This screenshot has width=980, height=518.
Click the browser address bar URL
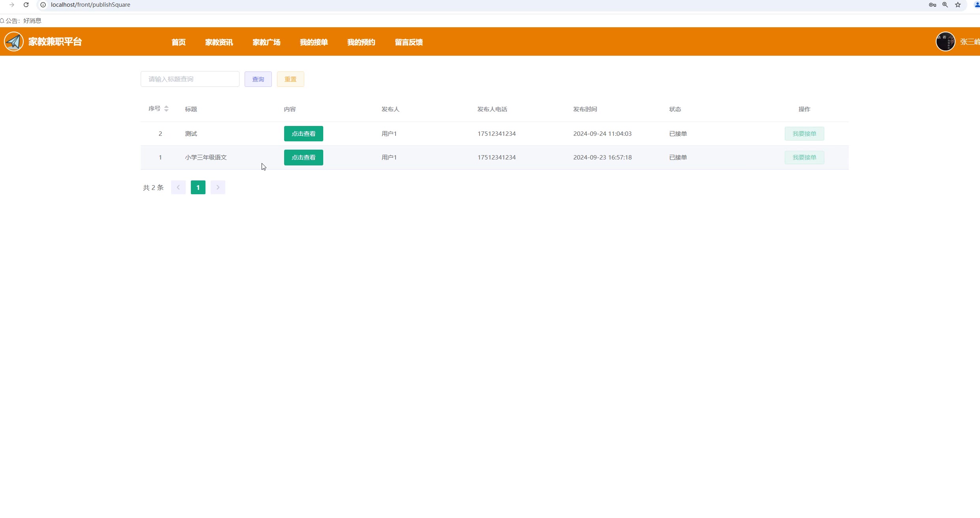[x=90, y=5]
